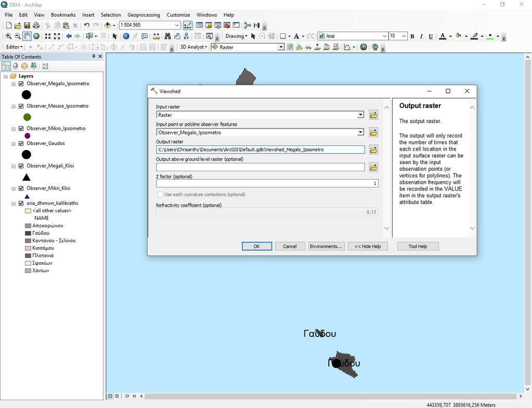The image size is (532, 408).
Task: Click the Hide Help button
Action: (368, 247)
